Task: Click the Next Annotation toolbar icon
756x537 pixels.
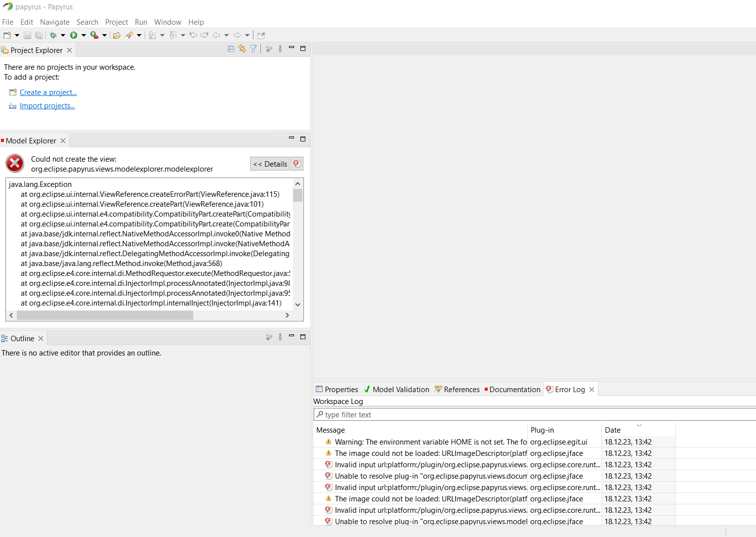Action: click(152, 35)
